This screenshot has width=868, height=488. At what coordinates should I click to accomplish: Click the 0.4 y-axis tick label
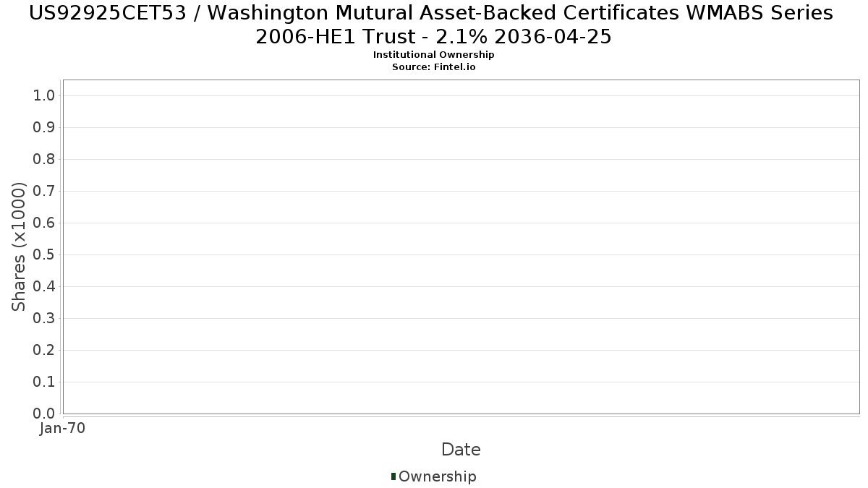coord(44,287)
